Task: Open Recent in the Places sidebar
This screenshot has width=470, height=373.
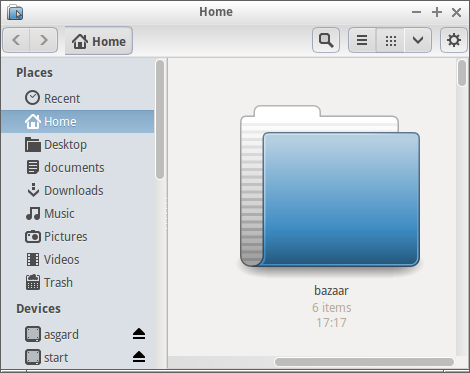Action: [x=77, y=98]
